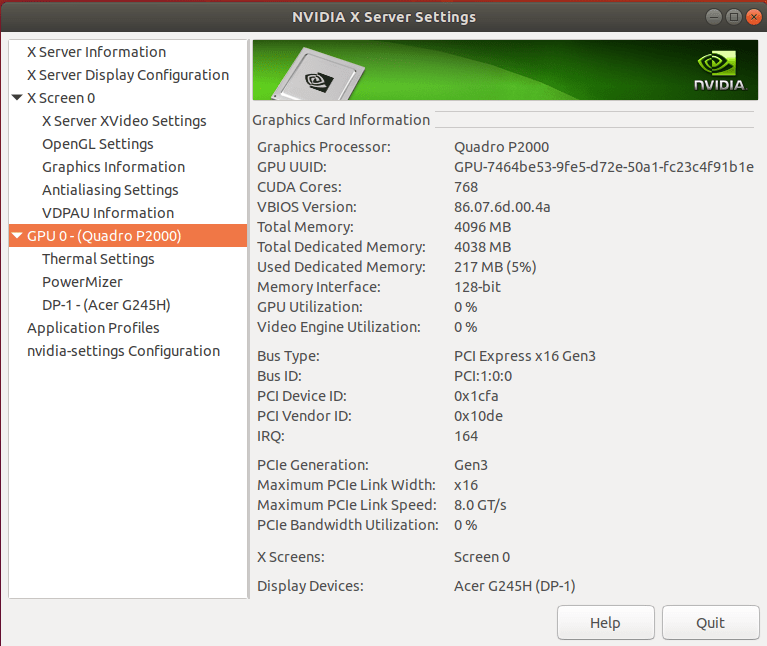Click Used Dedicated Memory 217 MB (5%)
This screenshot has height=646, width=767.
pos(495,267)
